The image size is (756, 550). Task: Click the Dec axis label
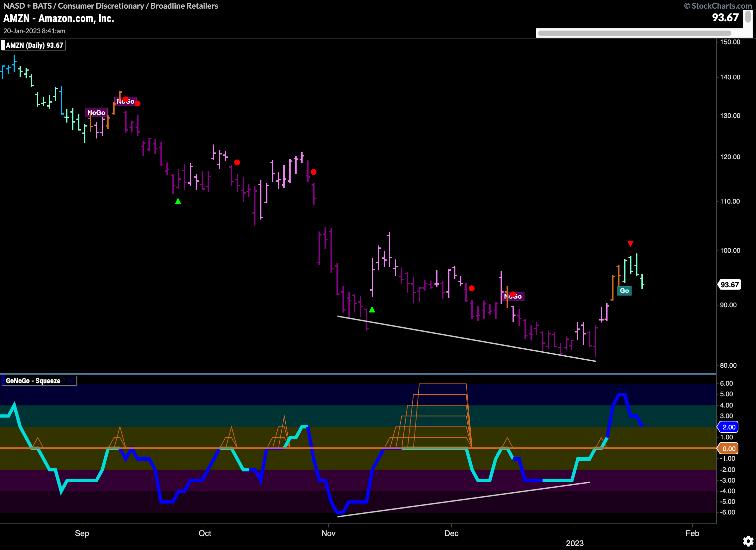451,533
